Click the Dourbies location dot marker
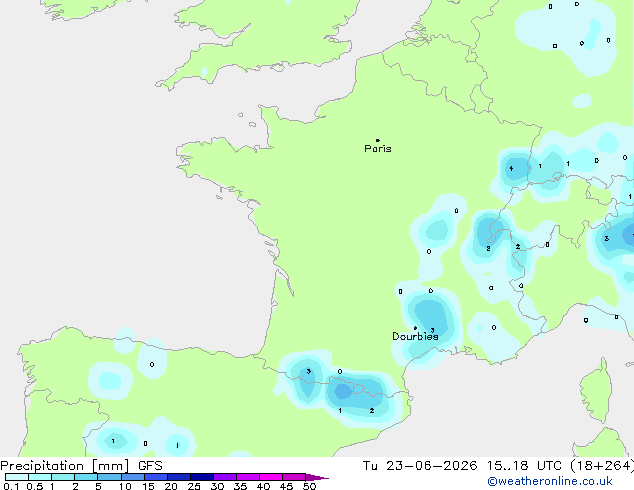634x490 pixels. tap(415, 328)
